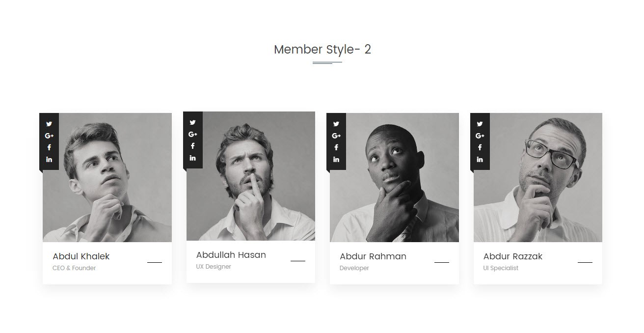Open Abdullah Hasan's LinkedIn icon
Viewport: 644px width, 333px height.
click(192, 158)
